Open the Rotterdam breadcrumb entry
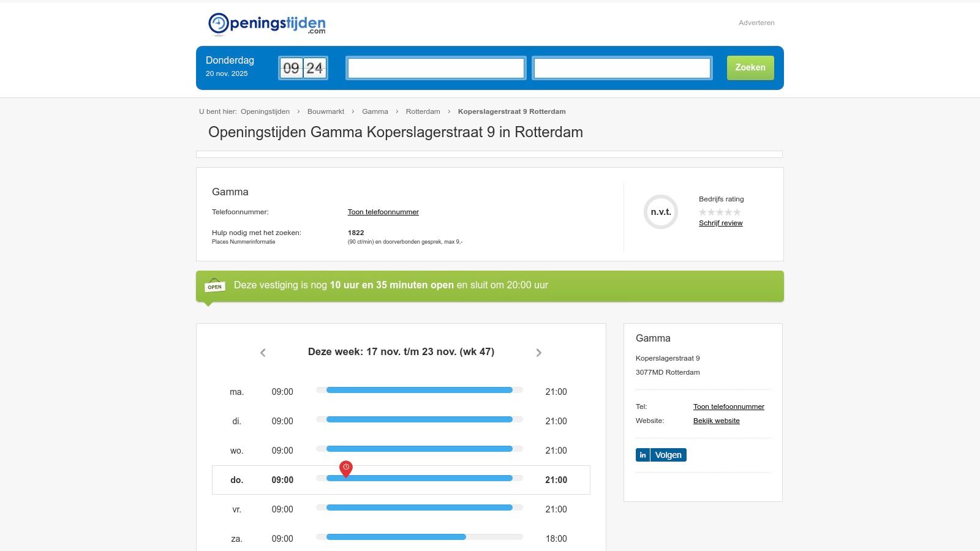980x551 pixels. [x=423, y=111]
